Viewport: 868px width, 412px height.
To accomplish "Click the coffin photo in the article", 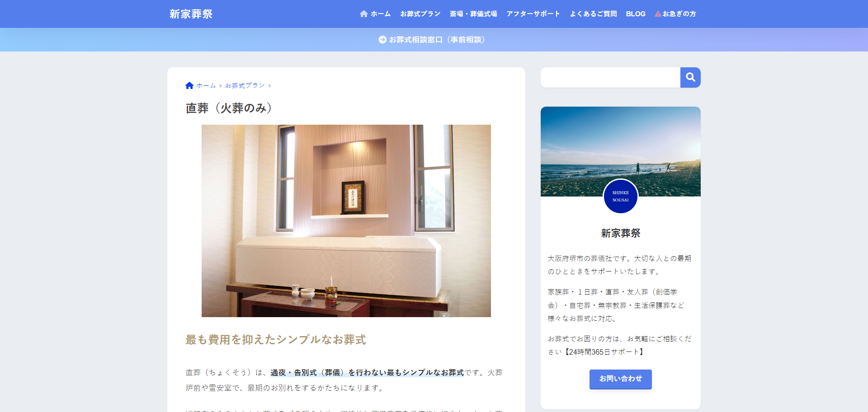I will (x=346, y=220).
